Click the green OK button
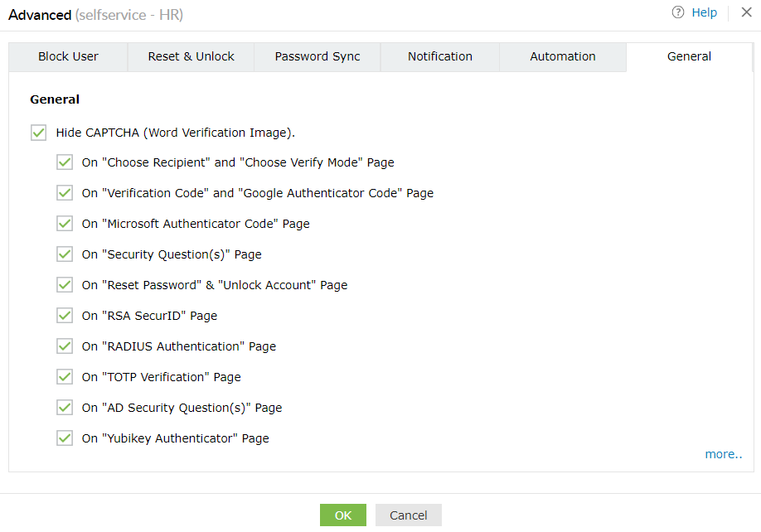 click(342, 515)
